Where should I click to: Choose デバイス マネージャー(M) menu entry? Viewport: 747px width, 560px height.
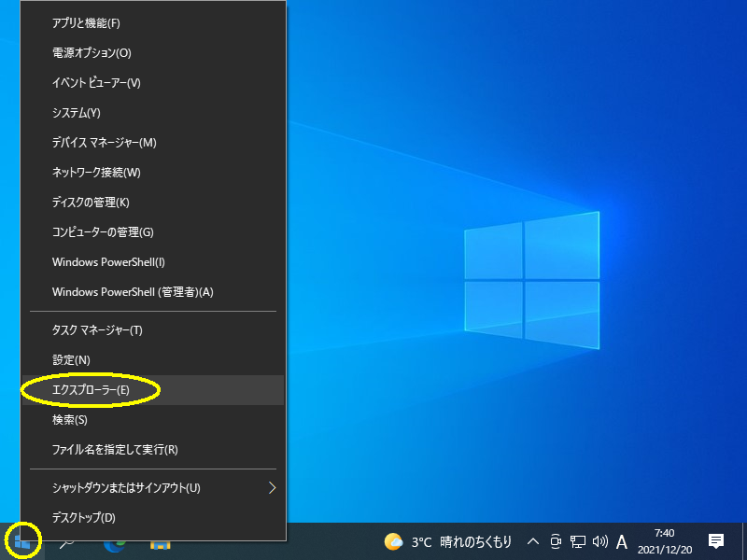coord(104,143)
